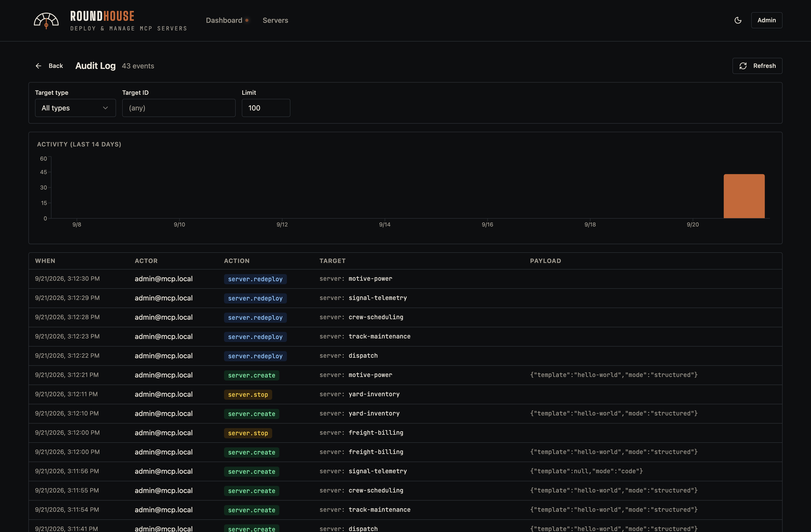Open the Servers tab
The height and width of the screenshot is (532, 811).
click(275, 21)
